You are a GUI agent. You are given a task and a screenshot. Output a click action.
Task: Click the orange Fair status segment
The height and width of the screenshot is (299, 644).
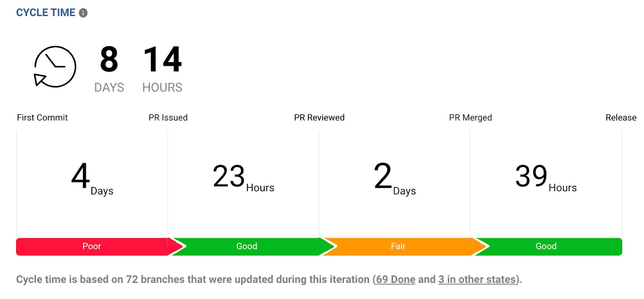(398, 246)
